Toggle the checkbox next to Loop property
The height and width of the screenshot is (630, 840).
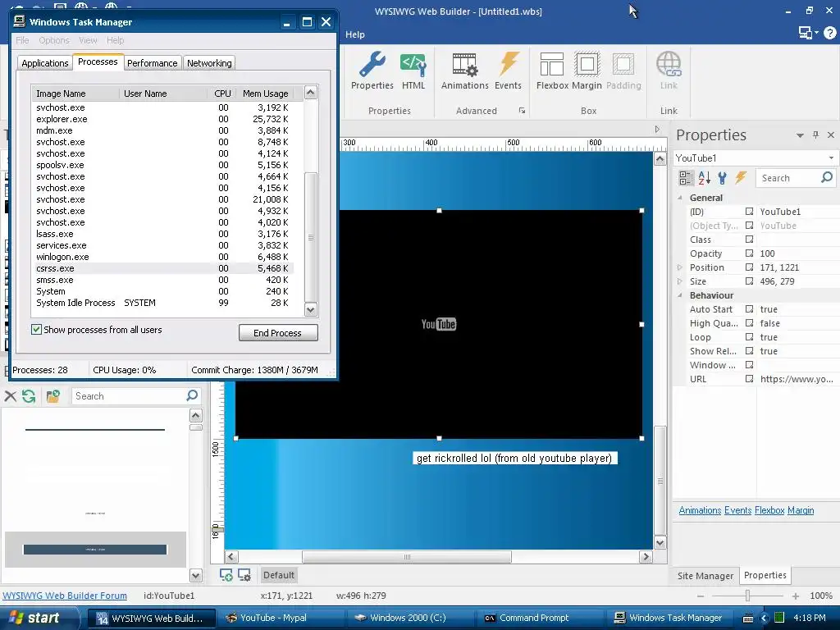click(x=750, y=337)
